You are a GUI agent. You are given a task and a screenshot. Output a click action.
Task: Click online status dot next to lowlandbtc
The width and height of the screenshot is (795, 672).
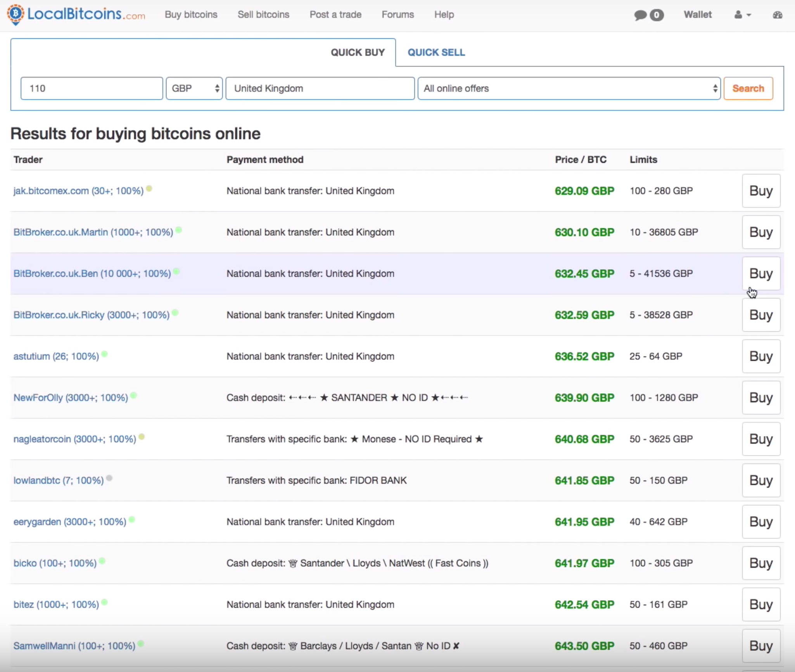click(x=109, y=478)
